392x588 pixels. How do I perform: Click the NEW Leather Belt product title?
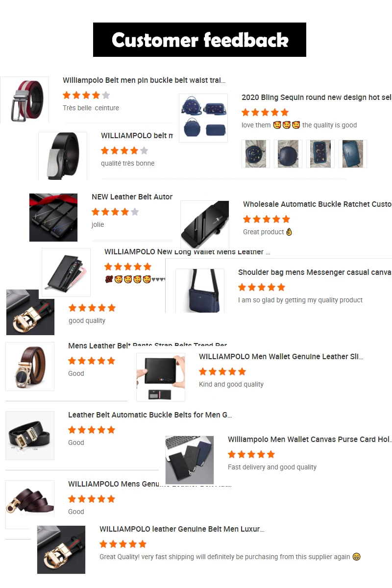click(132, 197)
